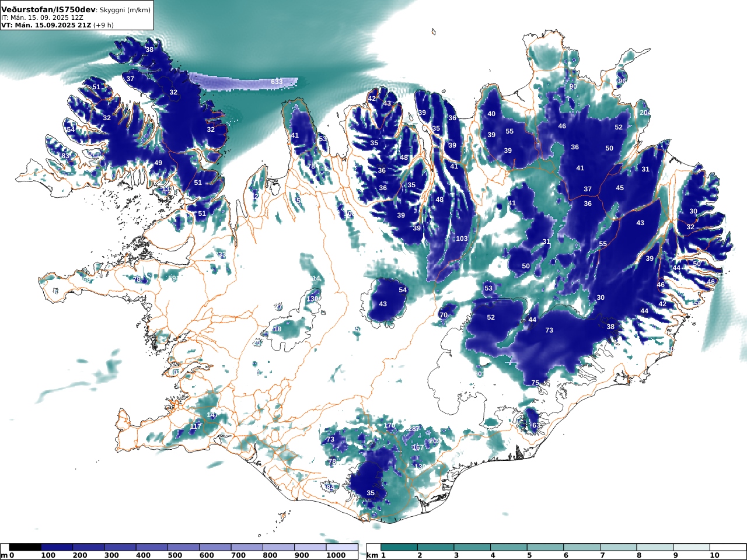Click the 700–800 m legend segment
747x560 pixels.
click(246, 547)
